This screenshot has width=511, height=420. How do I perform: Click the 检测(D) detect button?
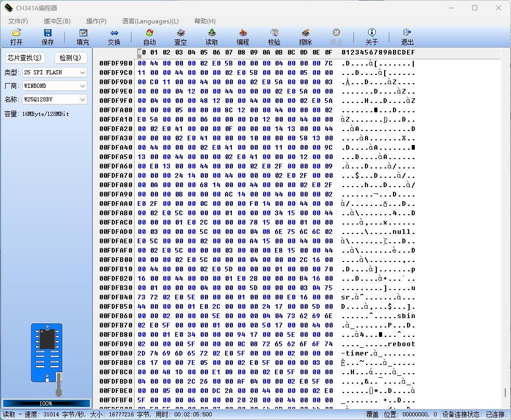(x=70, y=58)
